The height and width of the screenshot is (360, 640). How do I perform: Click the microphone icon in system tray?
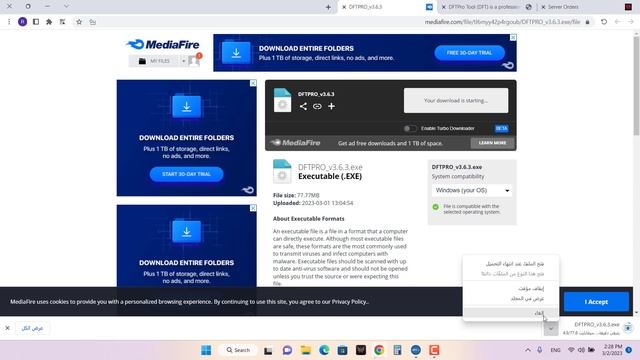click(x=540, y=350)
